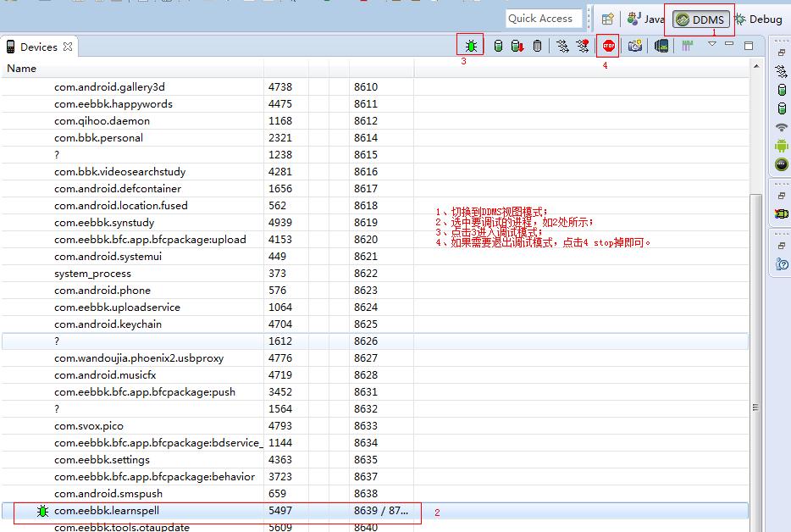Switch to the Debug perspective
This screenshot has height=532, width=791.
click(758, 19)
